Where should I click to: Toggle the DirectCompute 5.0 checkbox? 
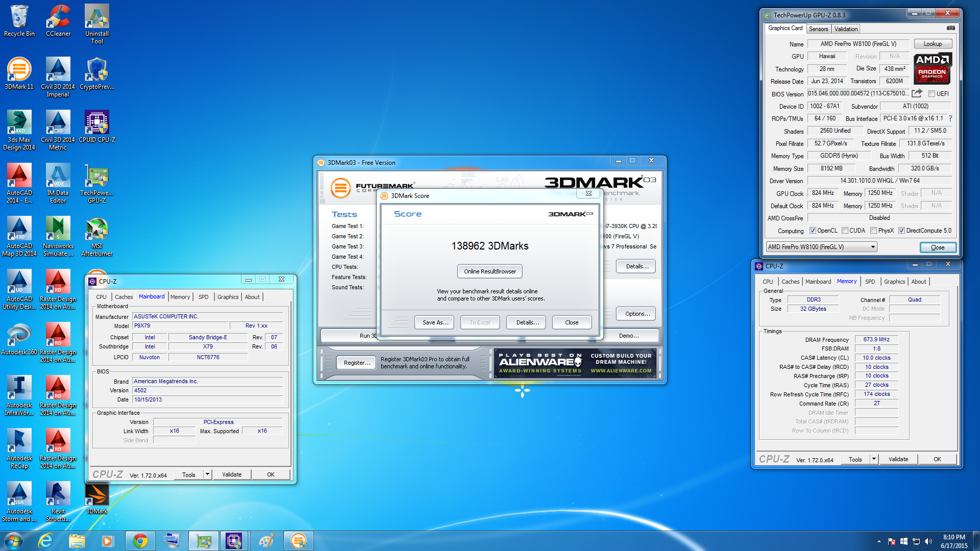tap(901, 231)
